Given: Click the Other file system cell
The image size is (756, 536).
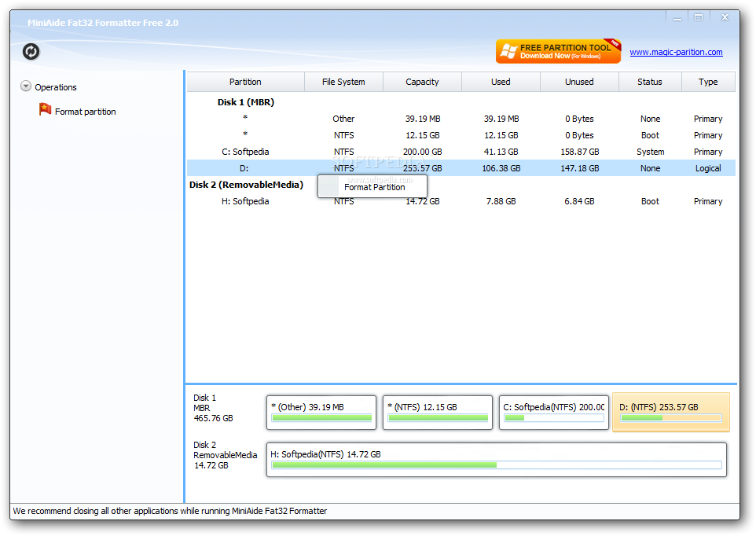Looking at the screenshot, I should pos(343,119).
